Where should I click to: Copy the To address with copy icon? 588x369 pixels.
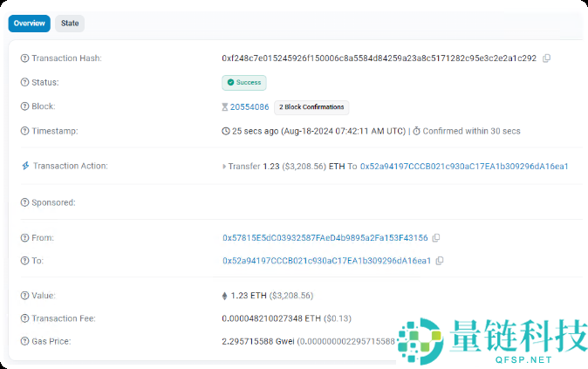click(x=440, y=261)
